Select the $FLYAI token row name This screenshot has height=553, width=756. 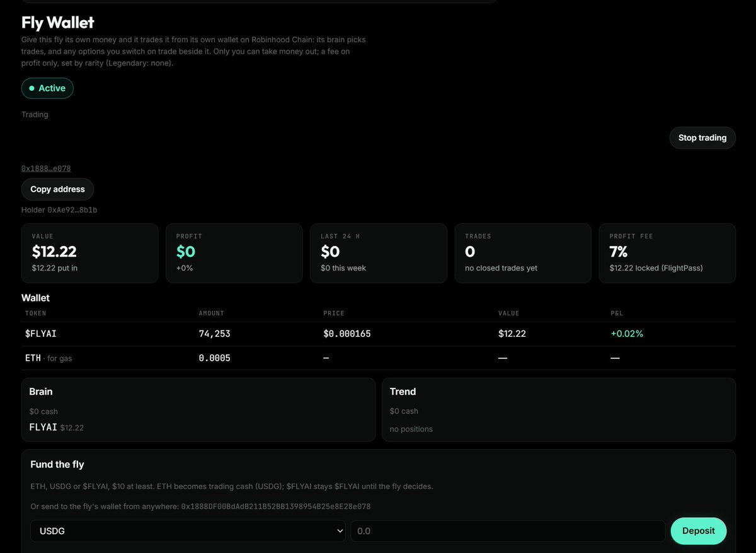pos(41,334)
